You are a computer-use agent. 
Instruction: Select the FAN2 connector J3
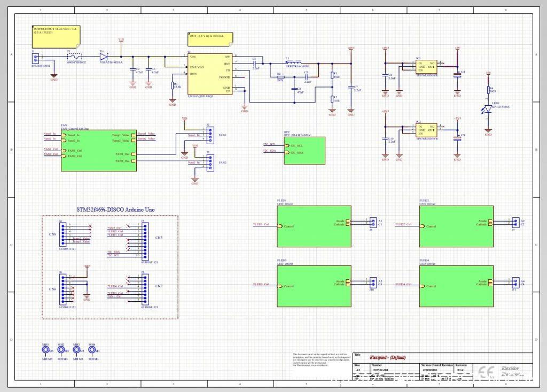[x=210, y=162]
